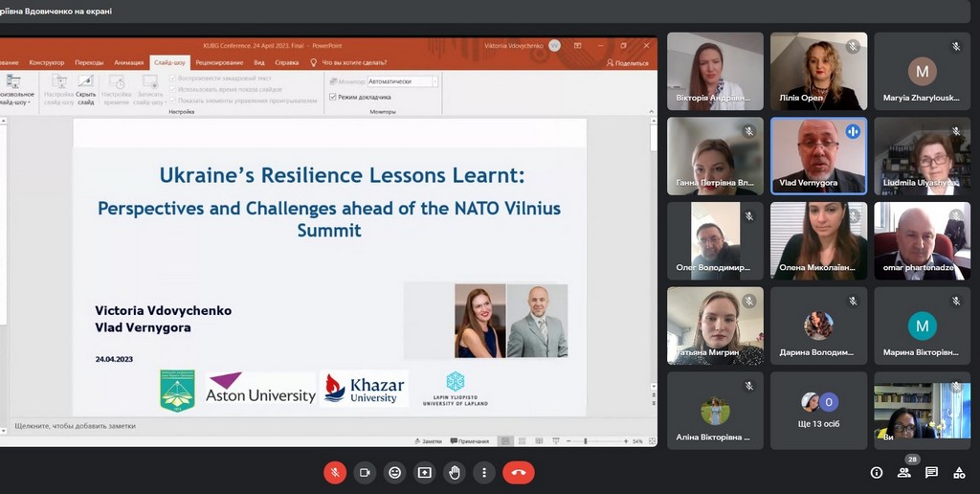Enable the Режим докладчика checkbox
This screenshot has height=494, width=980.
point(333,97)
